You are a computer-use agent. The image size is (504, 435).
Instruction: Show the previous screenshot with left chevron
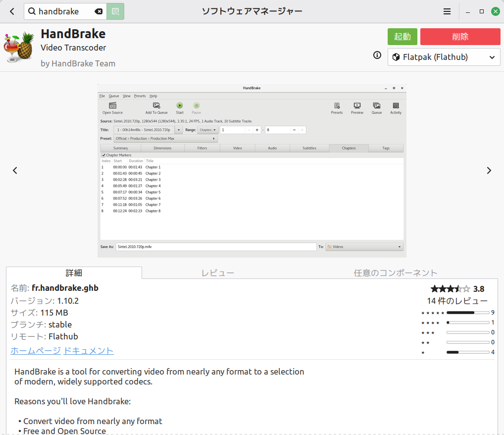(x=15, y=170)
